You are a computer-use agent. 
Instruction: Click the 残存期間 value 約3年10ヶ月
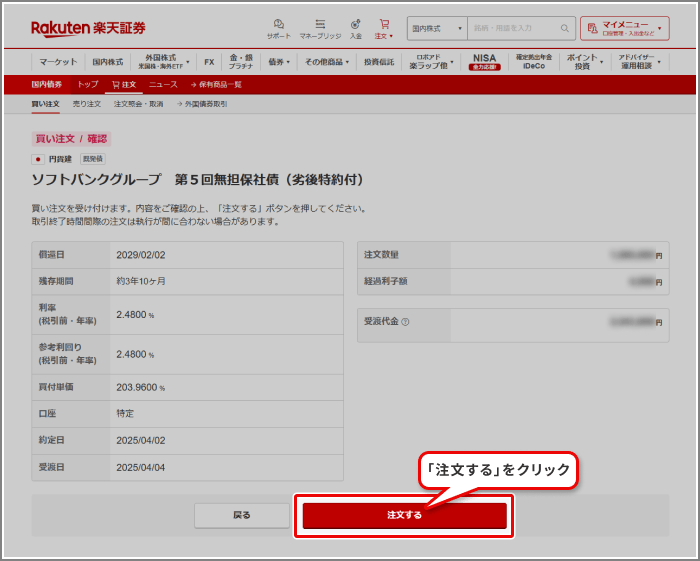[141, 281]
